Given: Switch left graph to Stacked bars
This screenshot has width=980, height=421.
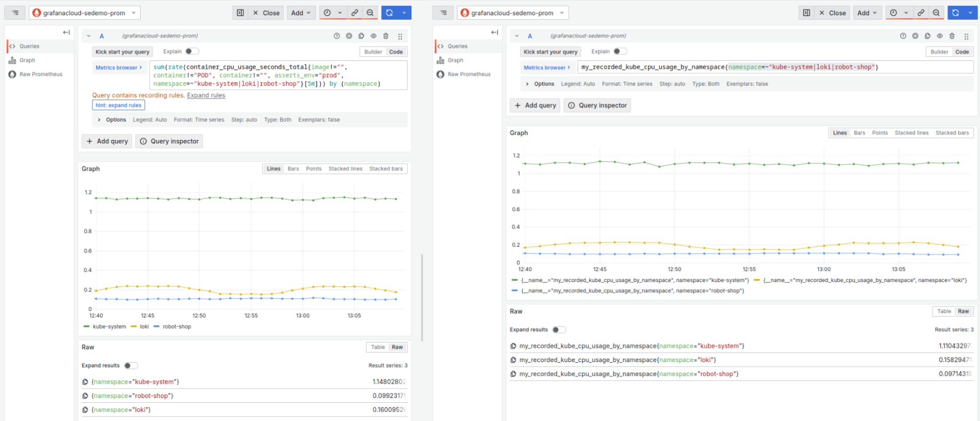Looking at the screenshot, I should coord(386,169).
